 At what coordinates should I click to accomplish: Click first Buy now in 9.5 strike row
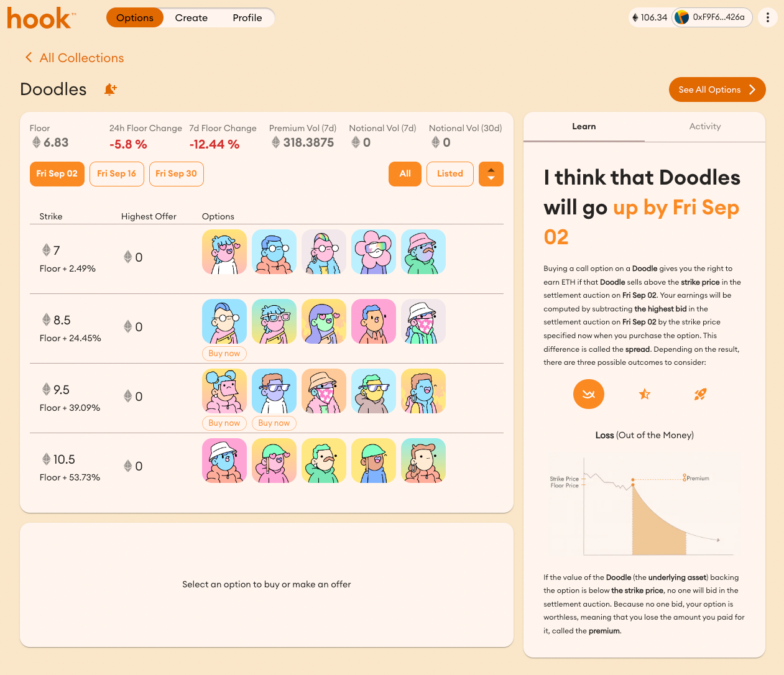(224, 423)
